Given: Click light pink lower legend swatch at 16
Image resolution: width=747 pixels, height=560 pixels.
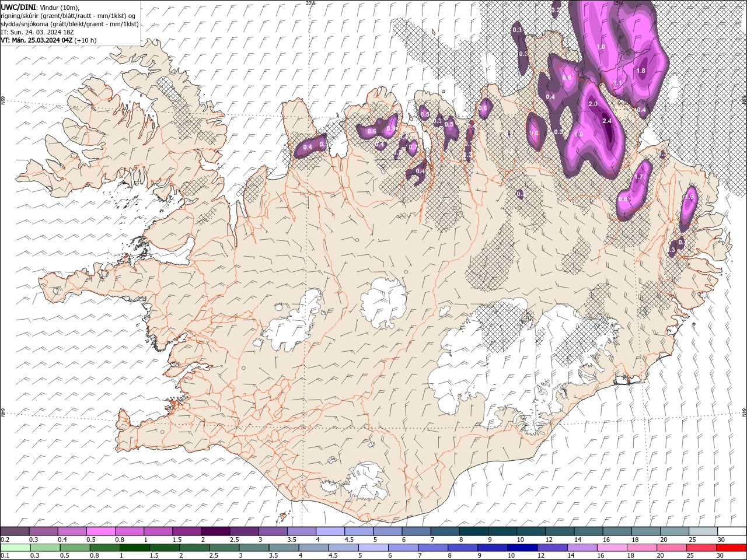Looking at the screenshot, I should [x=612, y=548].
